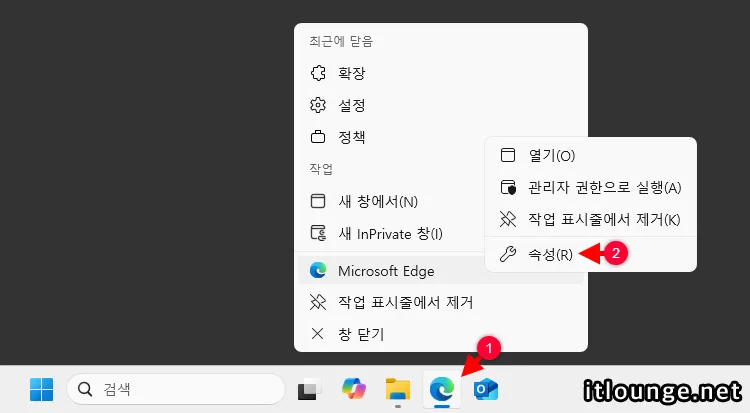Image resolution: width=750 pixels, height=413 pixels.
Task: Open Task View on taskbar
Action: [x=309, y=390]
